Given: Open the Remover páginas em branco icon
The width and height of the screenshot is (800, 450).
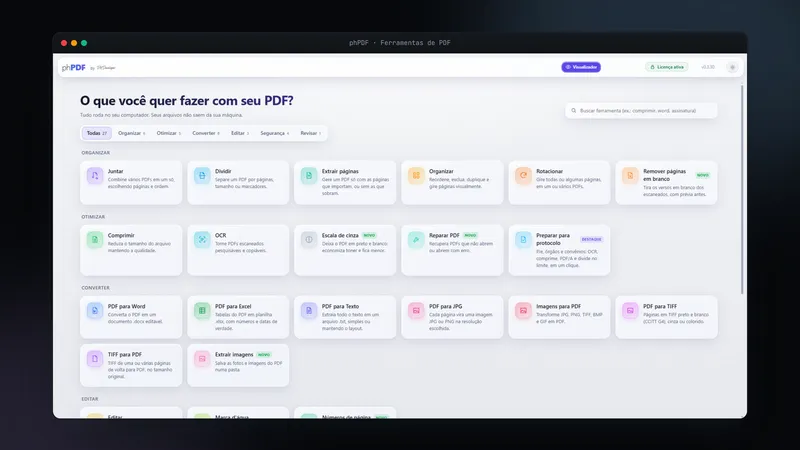Looking at the screenshot, I should point(630,176).
